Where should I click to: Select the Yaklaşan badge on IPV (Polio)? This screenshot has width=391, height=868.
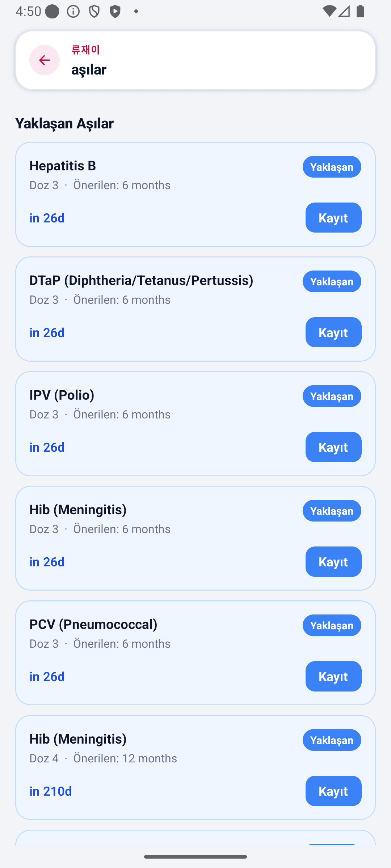point(332,396)
